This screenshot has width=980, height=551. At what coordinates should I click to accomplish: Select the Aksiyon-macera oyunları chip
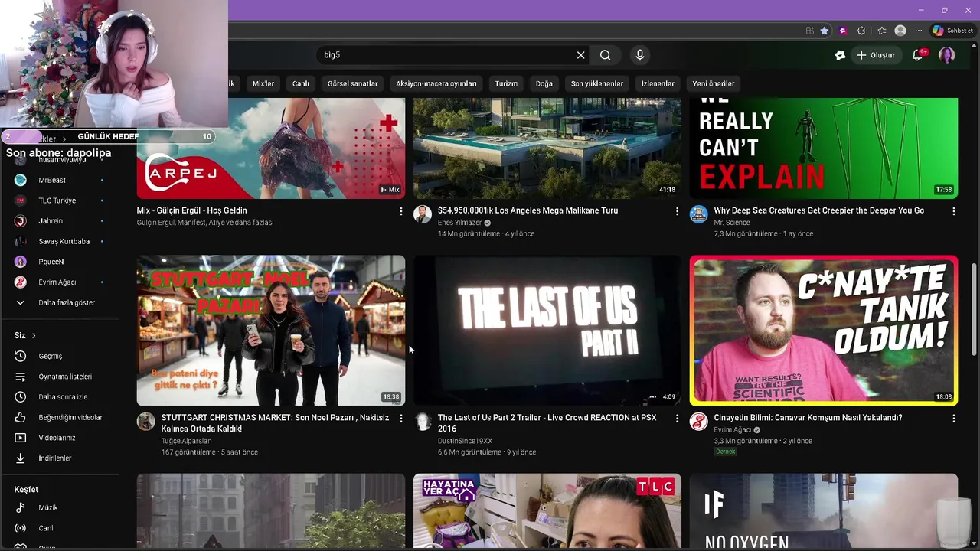coord(436,83)
